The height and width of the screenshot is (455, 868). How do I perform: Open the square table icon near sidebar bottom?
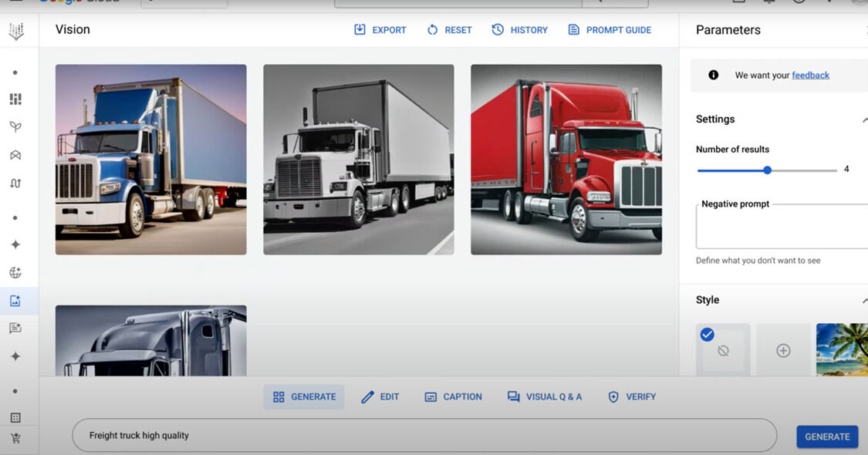(15, 418)
